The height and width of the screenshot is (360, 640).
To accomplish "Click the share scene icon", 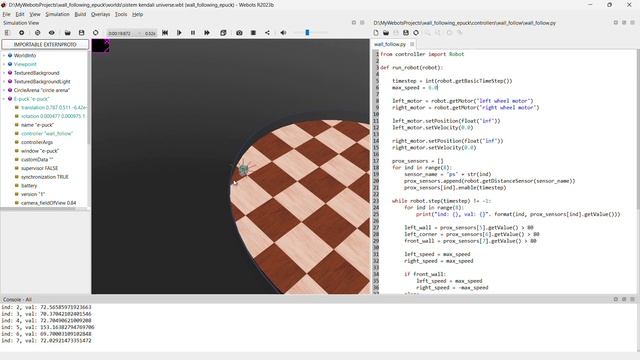I will click(267, 33).
